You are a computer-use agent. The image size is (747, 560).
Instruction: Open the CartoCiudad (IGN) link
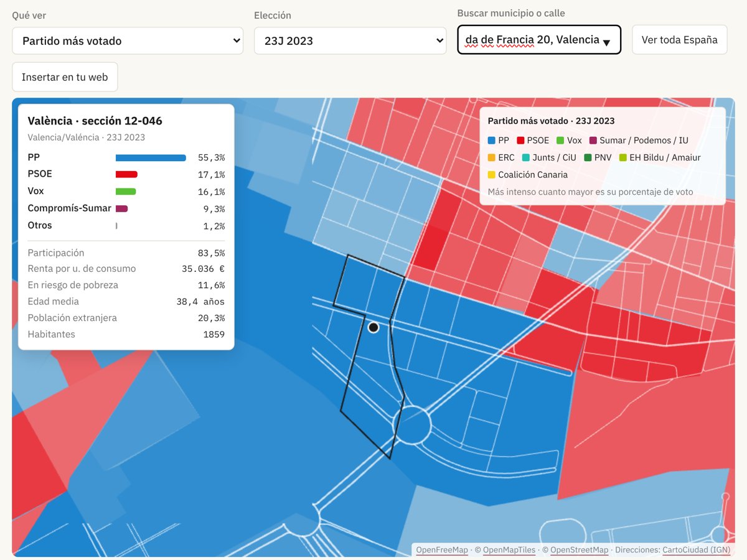point(697,549)
